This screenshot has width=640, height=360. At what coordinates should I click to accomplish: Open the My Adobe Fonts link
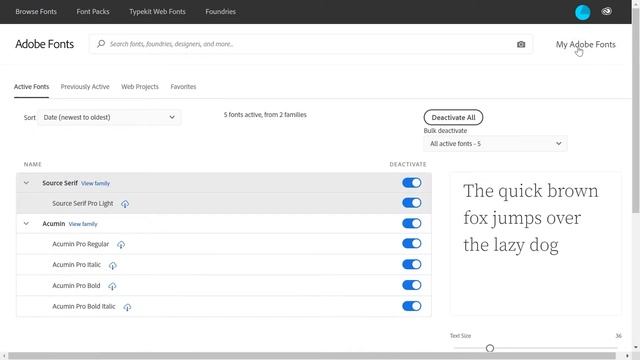click(x=585, y=44)
